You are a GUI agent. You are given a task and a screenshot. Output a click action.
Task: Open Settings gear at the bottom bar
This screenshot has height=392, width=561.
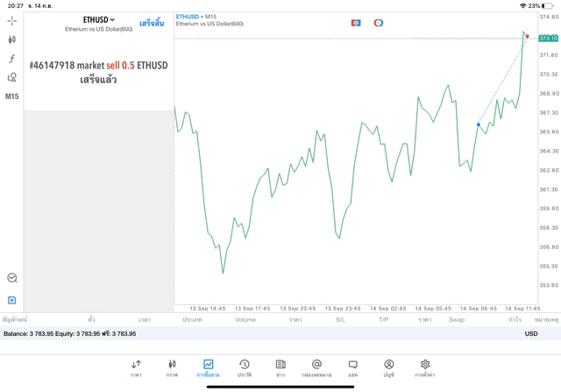[x=425, y=364]
